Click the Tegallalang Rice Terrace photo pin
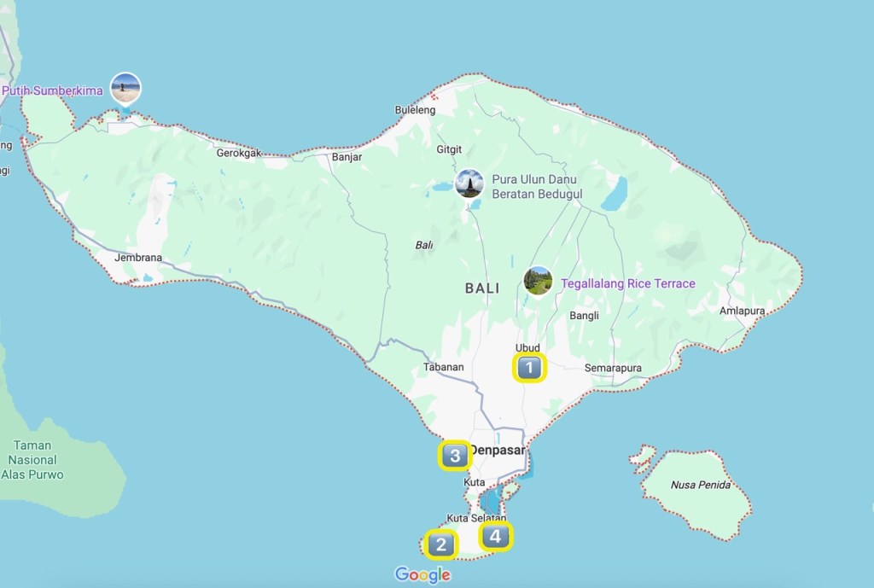 point(538,281)
